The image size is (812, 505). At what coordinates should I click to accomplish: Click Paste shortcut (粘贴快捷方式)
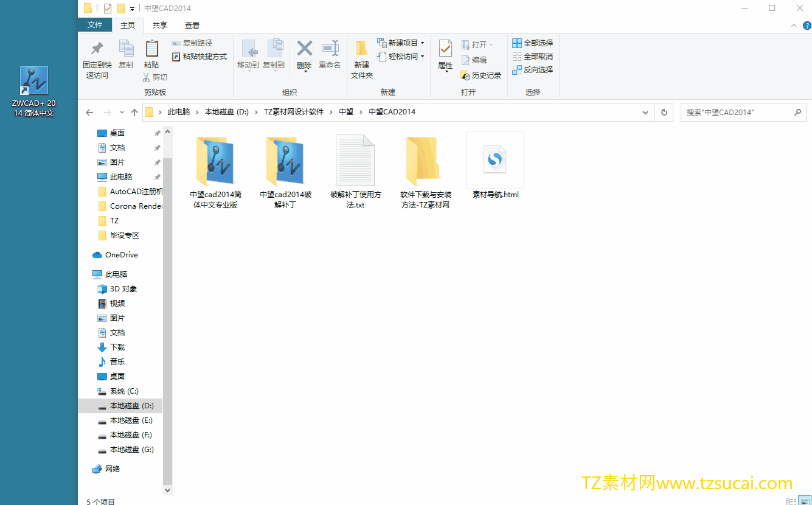(x=200, y=57)
